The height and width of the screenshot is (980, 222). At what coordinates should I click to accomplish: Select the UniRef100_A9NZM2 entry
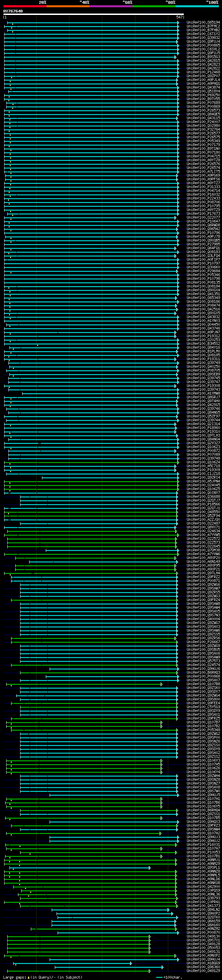tap(203, 929)
